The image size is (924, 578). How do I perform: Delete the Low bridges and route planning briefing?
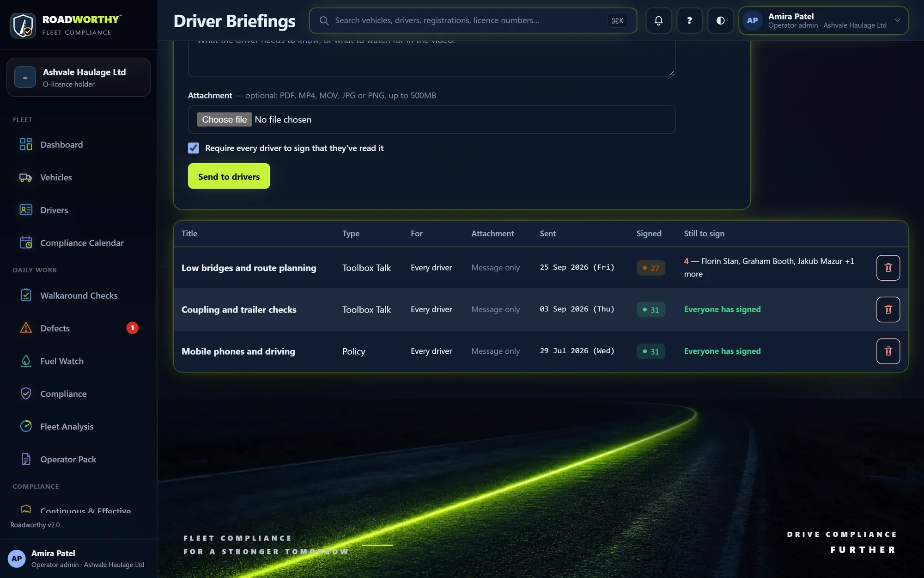pyautogui.click(x=888, y=268)
